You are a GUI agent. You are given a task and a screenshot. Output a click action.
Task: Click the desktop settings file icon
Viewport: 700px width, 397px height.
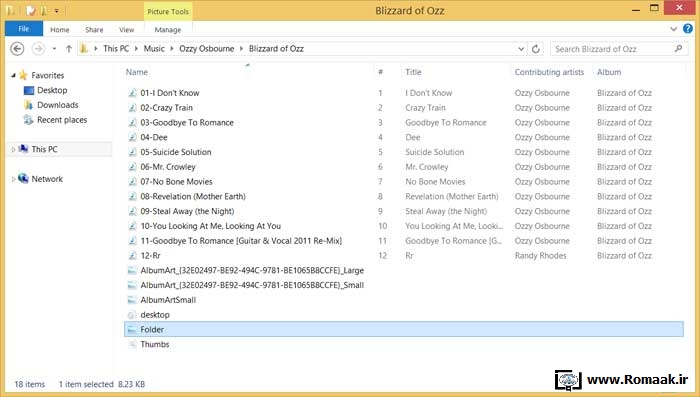(132, 314)
